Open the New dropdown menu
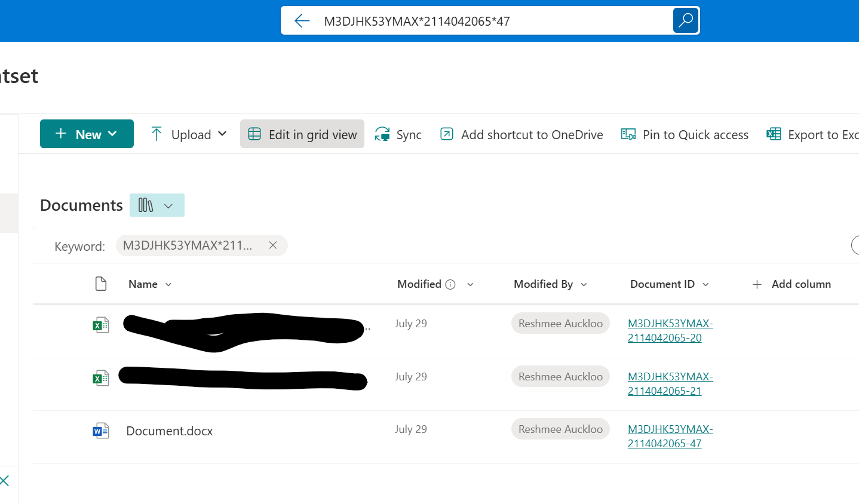 pos(87,134)
